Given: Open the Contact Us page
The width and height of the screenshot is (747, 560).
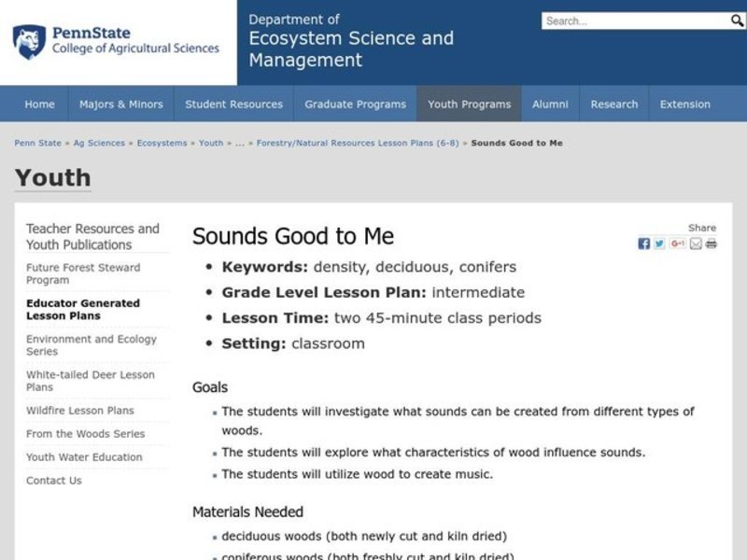Looking at the screenshot, I should pyautogui.click(x=51, y=480).
